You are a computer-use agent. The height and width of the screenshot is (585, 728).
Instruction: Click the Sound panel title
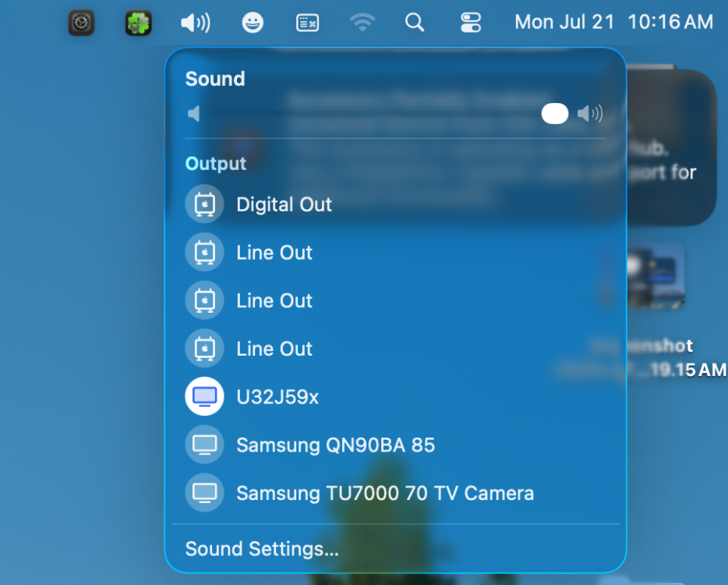tap(215, 79)
